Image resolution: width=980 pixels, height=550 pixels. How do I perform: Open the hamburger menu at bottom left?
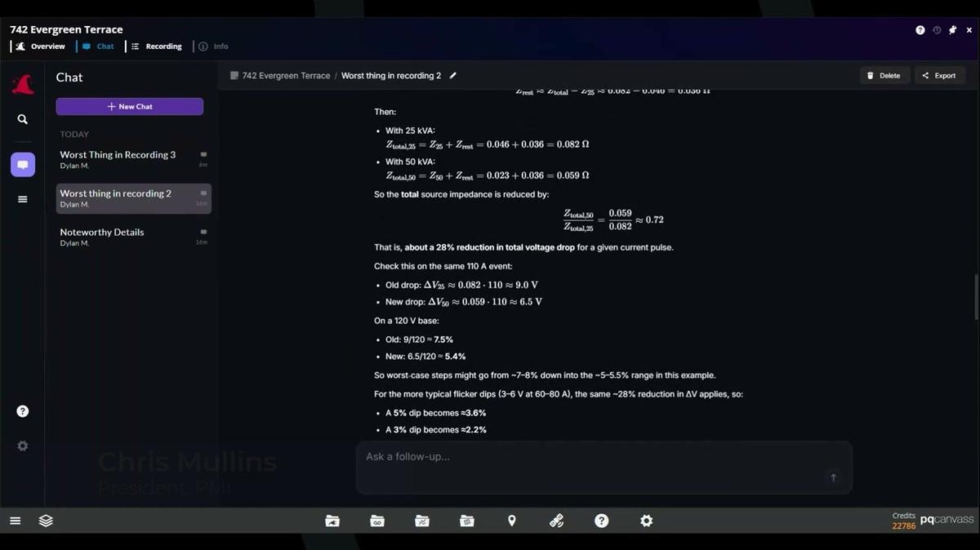[15, 521]
